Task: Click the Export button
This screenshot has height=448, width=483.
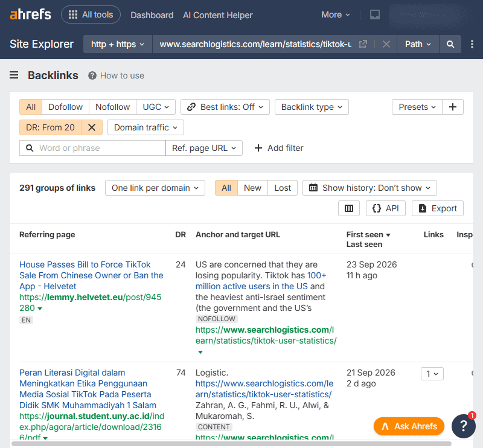Action: point(437,208)
